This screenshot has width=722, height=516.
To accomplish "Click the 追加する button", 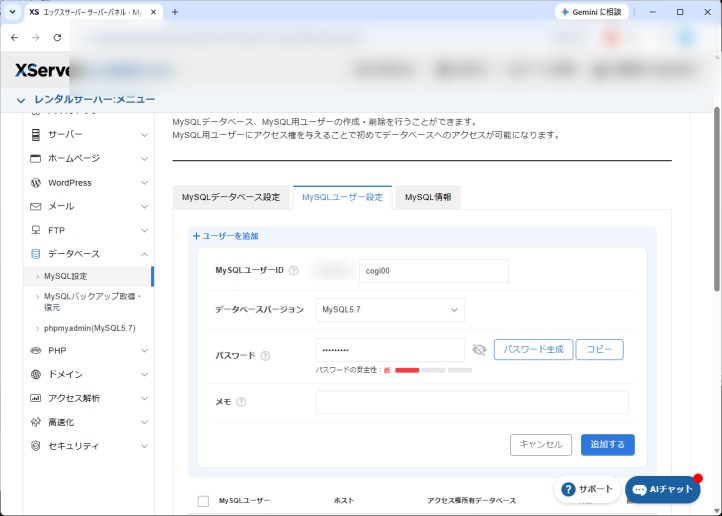I will click(607, 445).
